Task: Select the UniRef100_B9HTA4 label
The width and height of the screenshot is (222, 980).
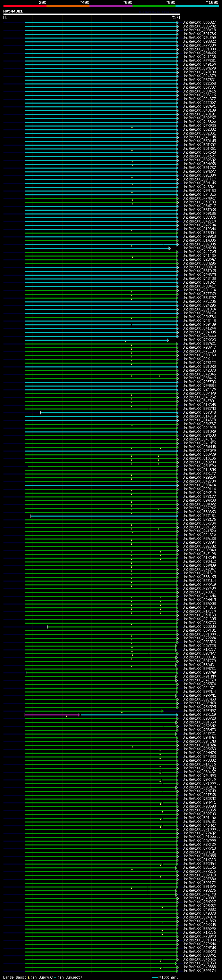Action: (199, 738)
